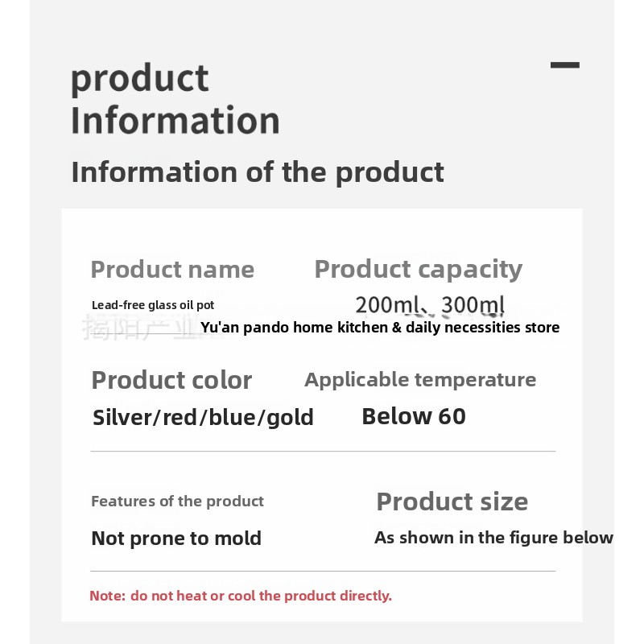Click the divider line under Product color

pos(323,452)
